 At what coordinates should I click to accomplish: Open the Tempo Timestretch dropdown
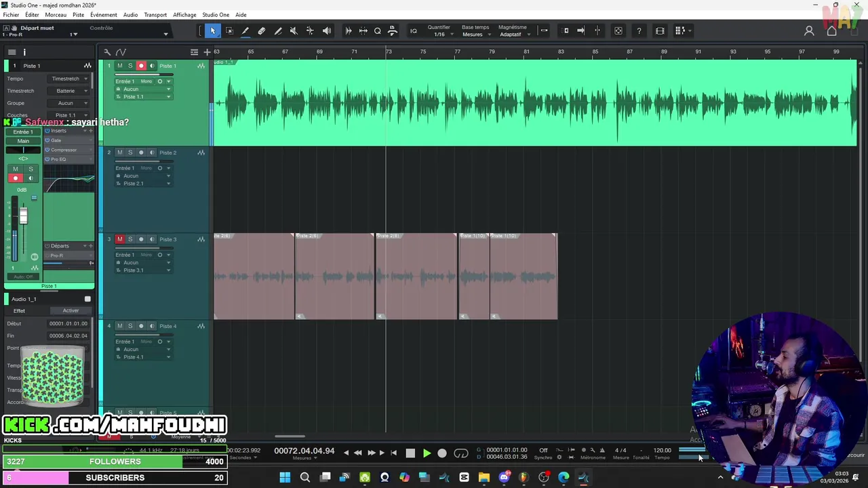coord(69,79)
